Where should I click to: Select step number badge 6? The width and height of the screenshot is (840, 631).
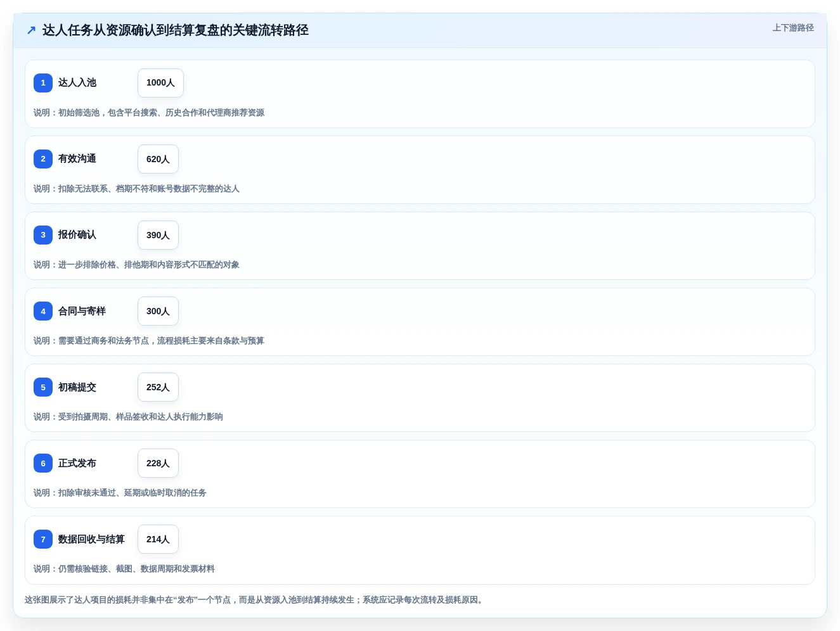pyautogui.click(x=43, y=463)
